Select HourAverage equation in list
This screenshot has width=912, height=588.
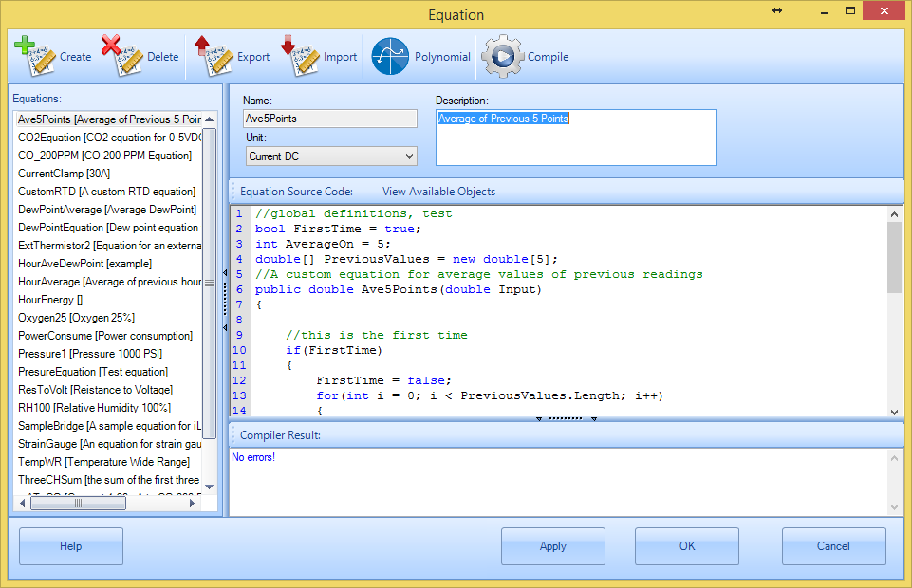109,282
